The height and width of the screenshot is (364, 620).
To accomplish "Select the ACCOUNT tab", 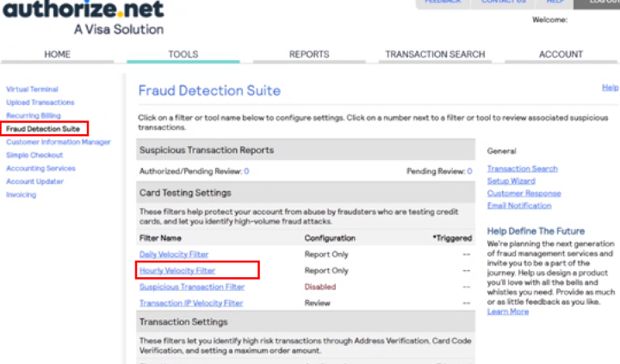I will [561, 54].
